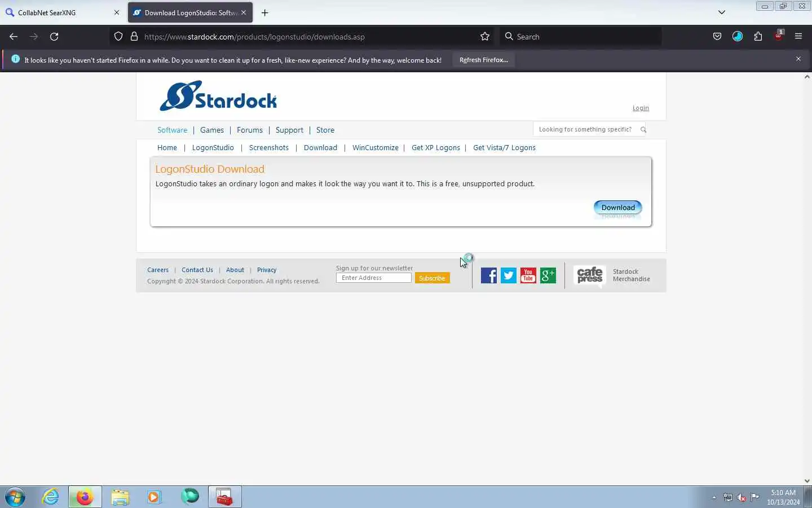Open the Games menu item

(212, 130)
